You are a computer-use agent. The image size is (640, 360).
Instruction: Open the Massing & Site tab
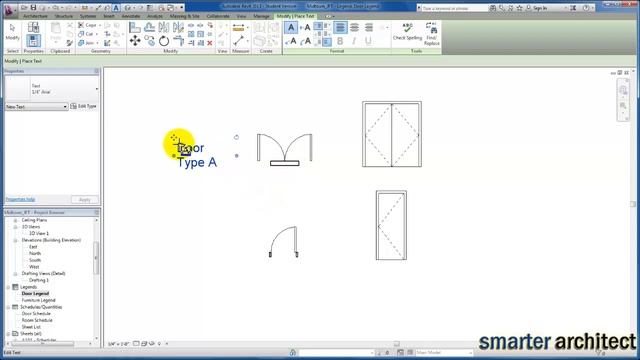(184, 16)
